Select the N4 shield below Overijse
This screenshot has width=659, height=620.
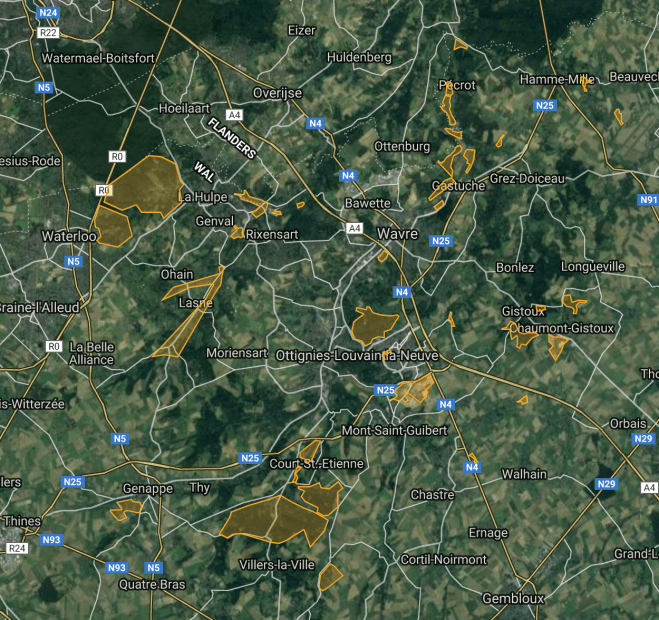pos(316,124)
